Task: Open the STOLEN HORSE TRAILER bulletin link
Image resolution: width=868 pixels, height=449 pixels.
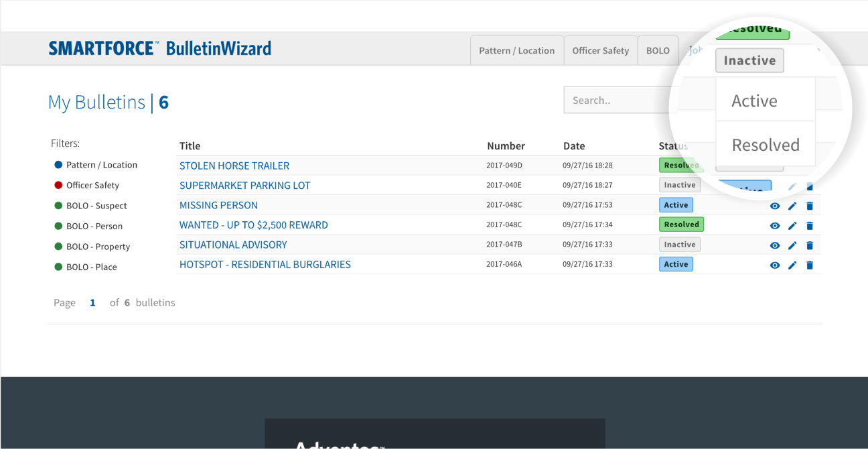Action: 234,166
